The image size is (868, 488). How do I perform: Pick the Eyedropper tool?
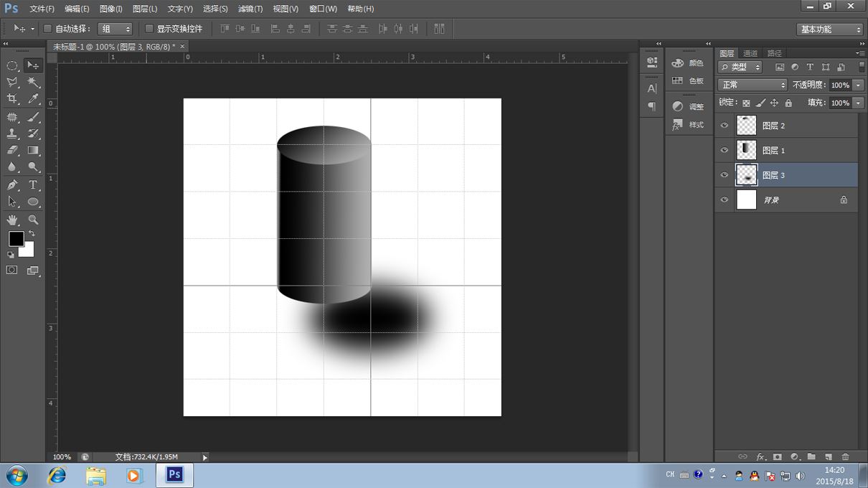coord(33,99)
